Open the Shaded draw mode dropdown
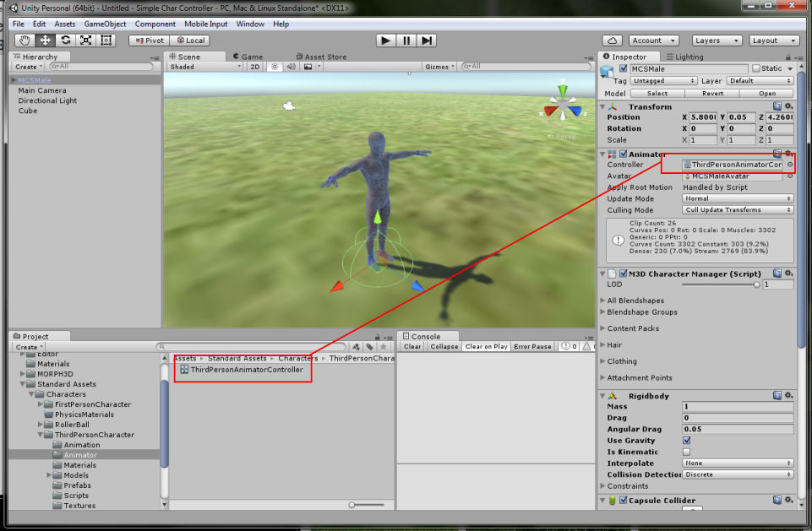 (x=203, y=66)
